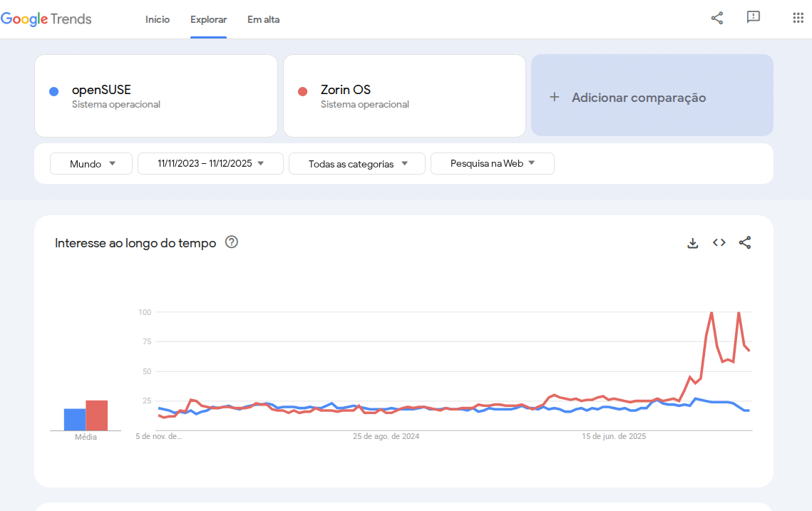Screen dimensions: 812x511
Task: Share the Interesse ao longo do tempo chart
Action: click(x=745, y=243)
